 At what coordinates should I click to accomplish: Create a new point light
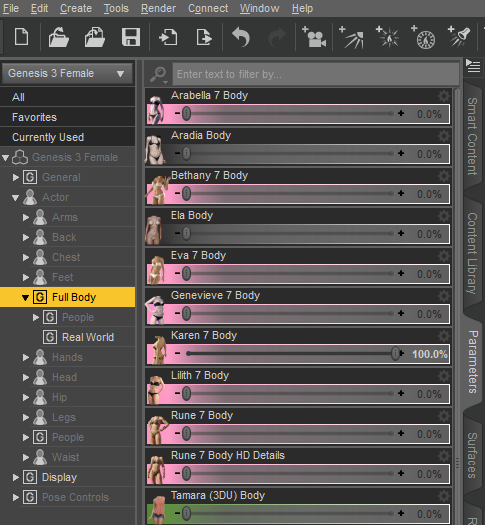pos(388,37)
